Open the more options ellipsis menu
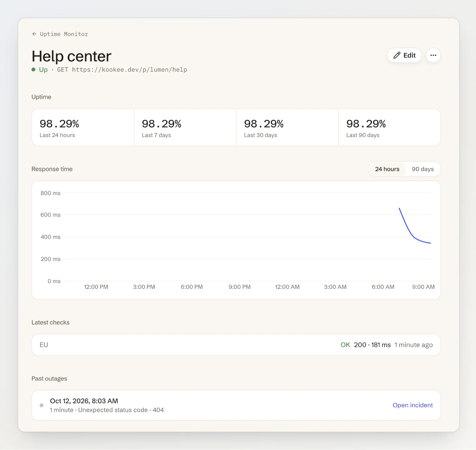The width and height of the screenshot is (476, 450). (x=433, y=55)
